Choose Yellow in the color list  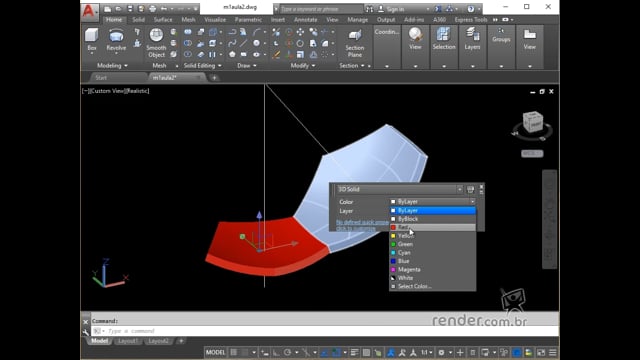(433, 236)
